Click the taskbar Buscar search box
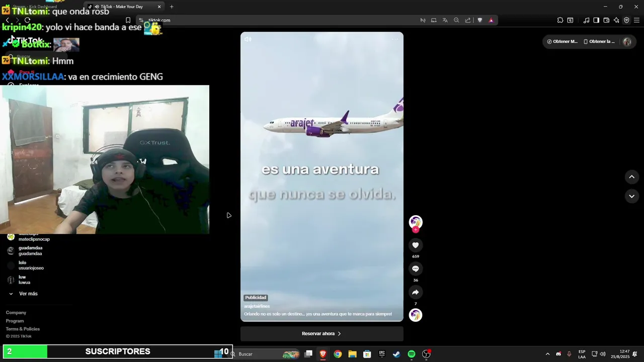644x362 pixels. 264,354
